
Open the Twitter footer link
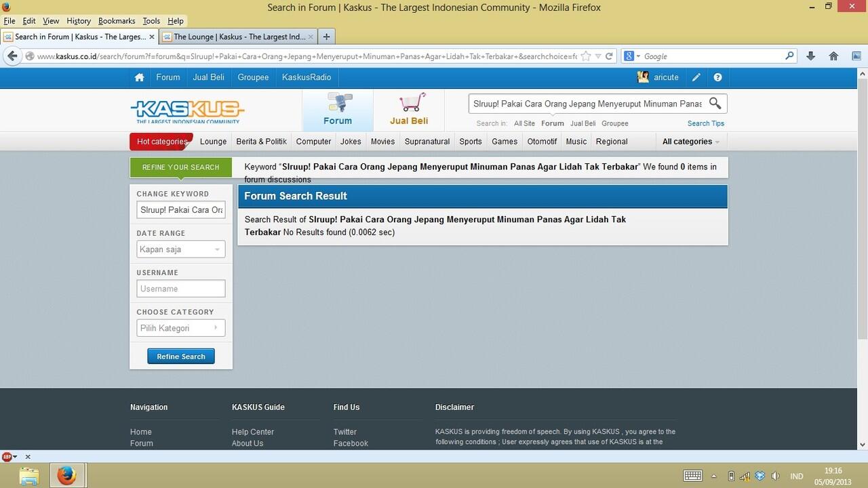click(x=344, y=432)
